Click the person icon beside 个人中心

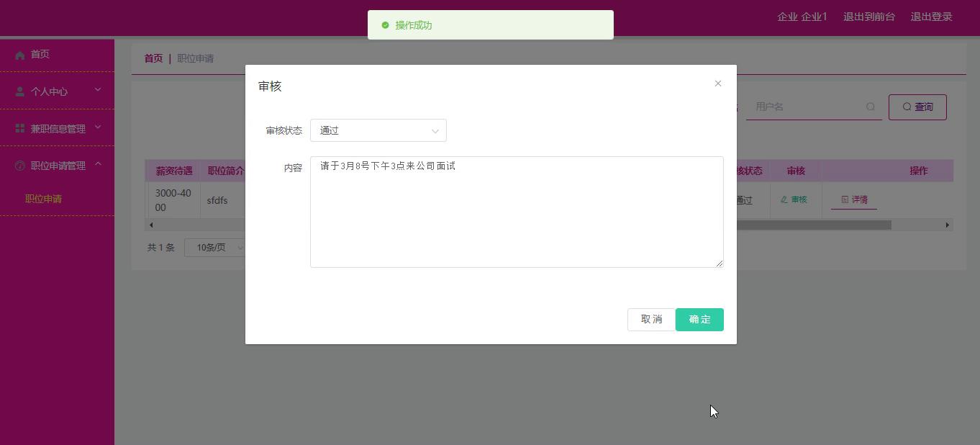(20, 91)
